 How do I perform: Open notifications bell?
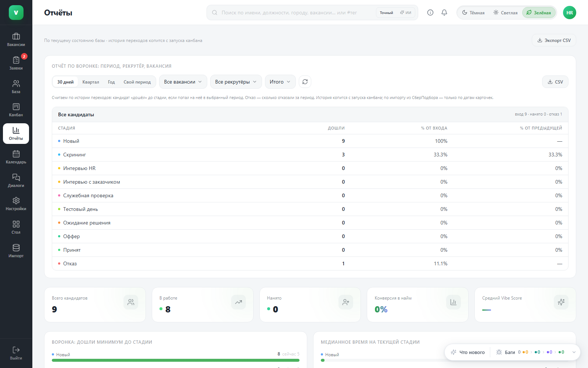click(444, 13)
